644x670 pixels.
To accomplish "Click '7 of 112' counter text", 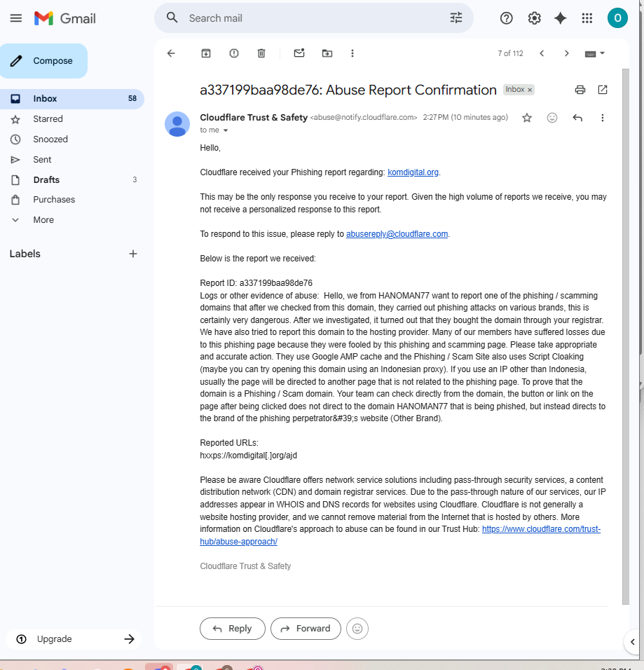I will point(510,53).
